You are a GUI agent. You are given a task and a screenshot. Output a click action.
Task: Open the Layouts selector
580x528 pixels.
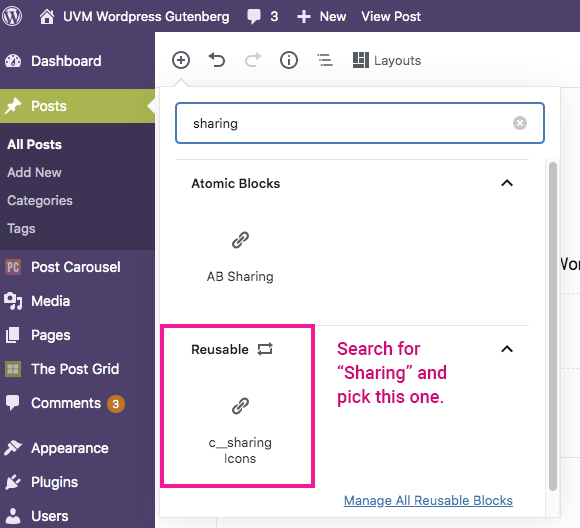[387, 60]
